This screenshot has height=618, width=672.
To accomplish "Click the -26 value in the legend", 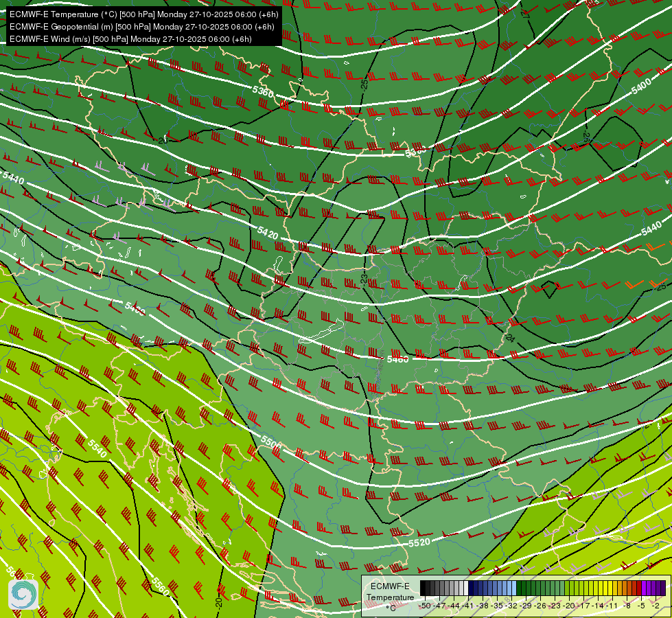I will pos(540,606).
